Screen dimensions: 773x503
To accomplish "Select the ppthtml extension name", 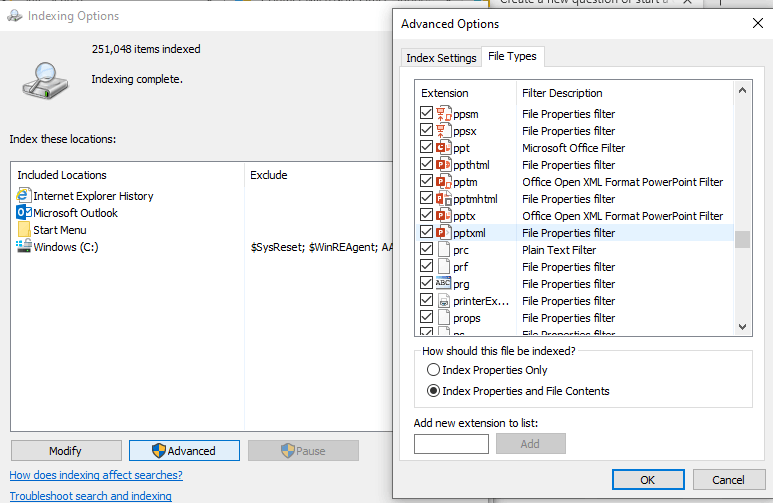I will (x=471, y=165).
